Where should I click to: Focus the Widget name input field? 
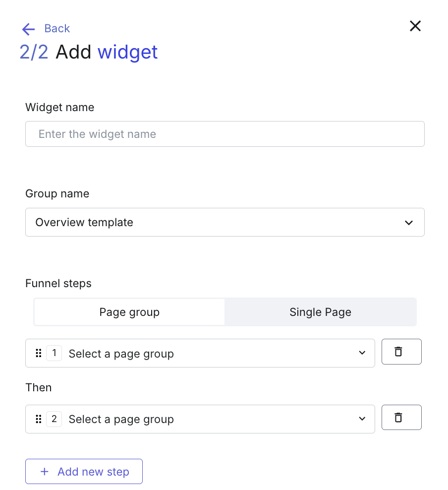pos(225,134)
